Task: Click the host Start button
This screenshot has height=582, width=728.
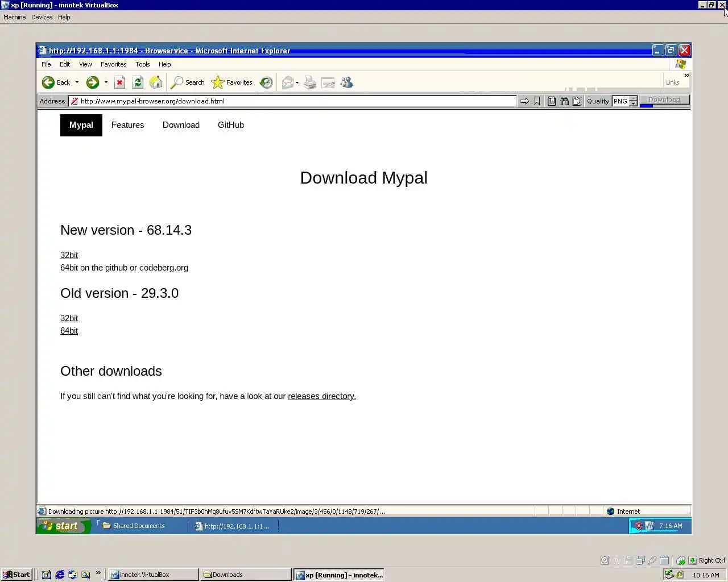Action: 16,575
